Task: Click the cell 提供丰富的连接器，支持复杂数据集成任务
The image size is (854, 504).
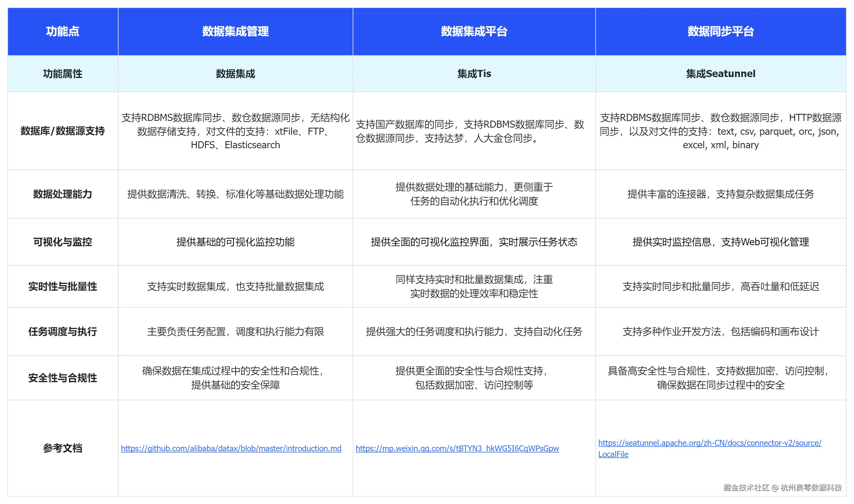Action: [x=721, y=194]
